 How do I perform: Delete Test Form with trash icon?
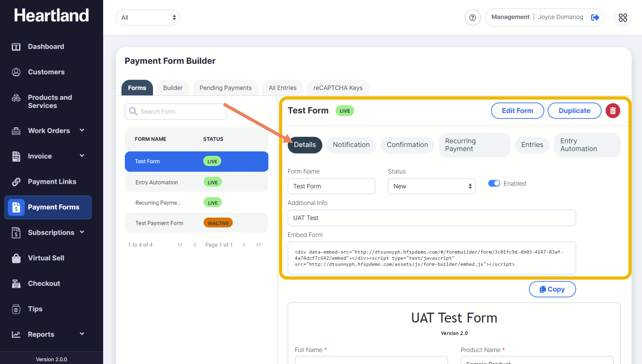pyautogui.click(x=613, y=111)
